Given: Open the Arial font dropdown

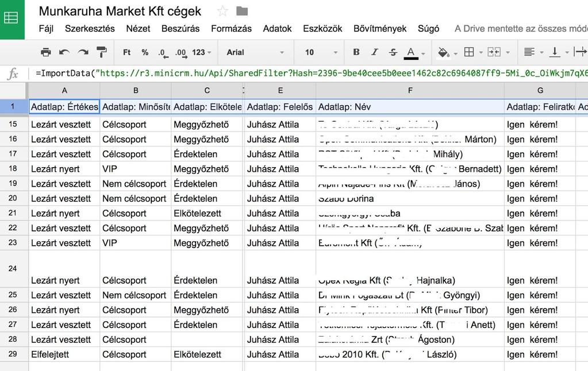Looking at the screenshot, I should (x=255, y=52).
